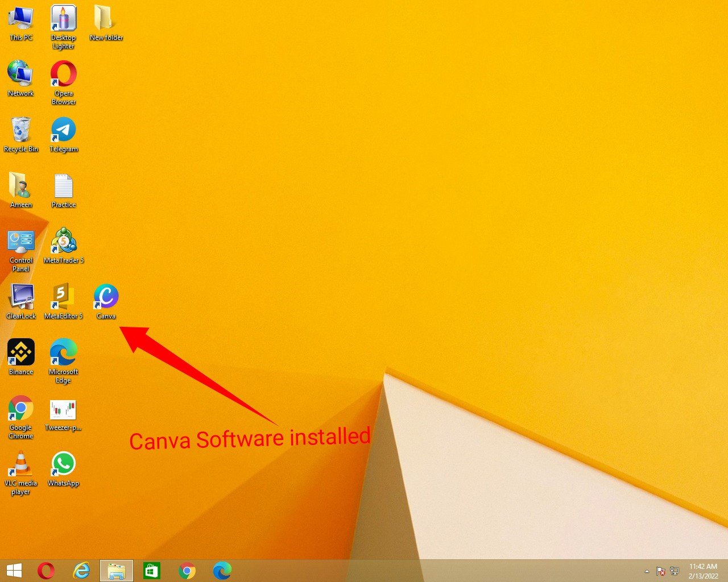Select the New folder icon
728x582 pixels.
coord(106,23)
